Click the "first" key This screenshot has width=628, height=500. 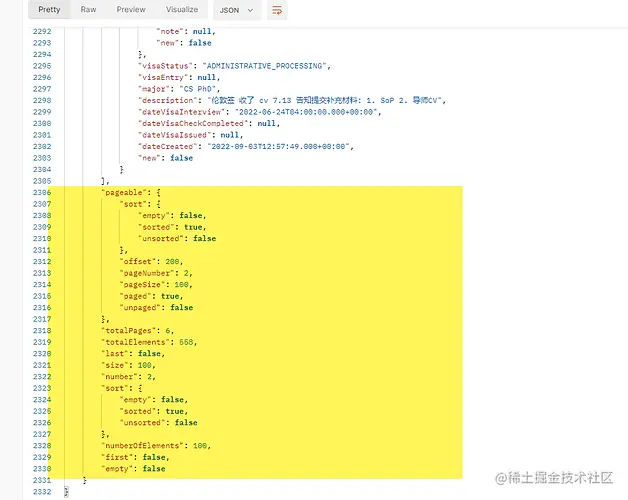click(x=117, y=458)
